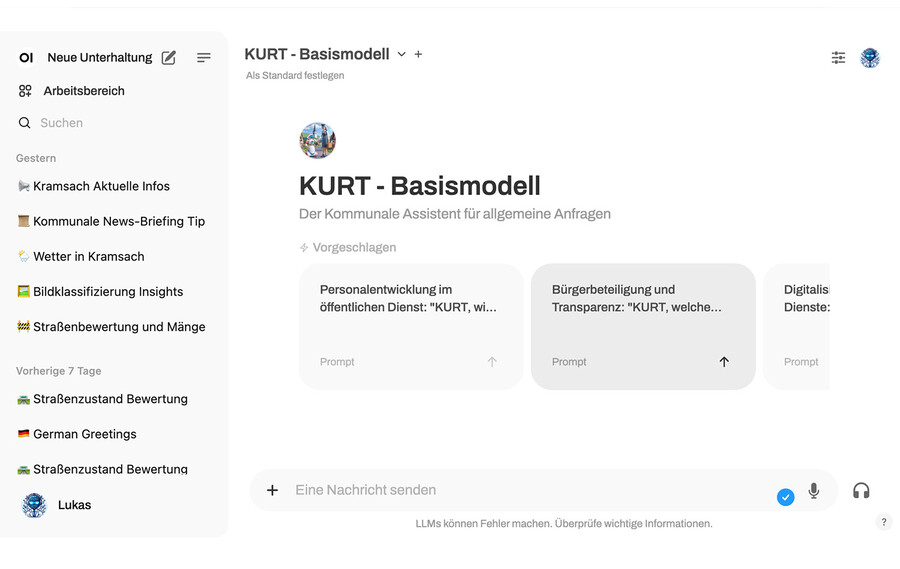This screenshot has height=569, width=900.
Task: Click the OI logo in the sidebar
Action: click(26, 57)
